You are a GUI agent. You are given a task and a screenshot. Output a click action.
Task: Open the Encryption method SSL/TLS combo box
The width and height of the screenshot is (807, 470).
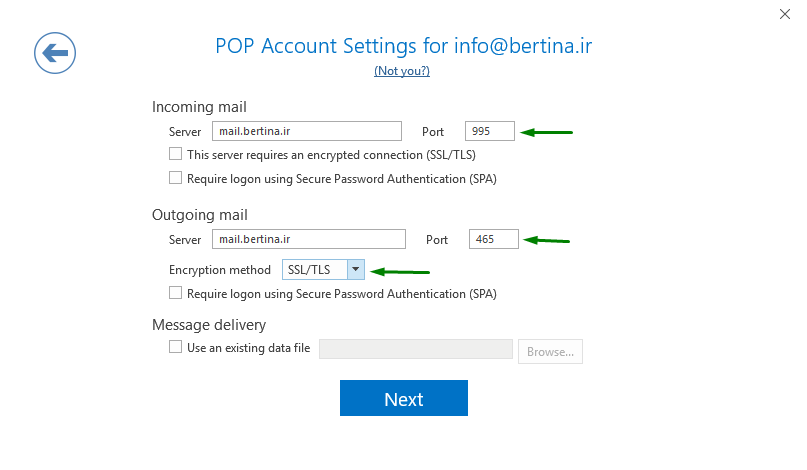pos(323,270)
